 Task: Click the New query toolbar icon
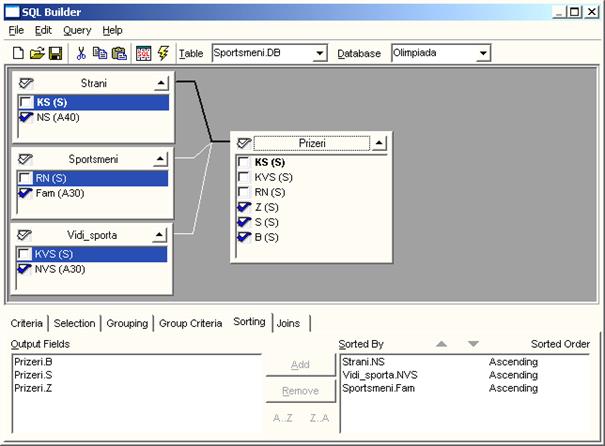click(x=18, y=53)
